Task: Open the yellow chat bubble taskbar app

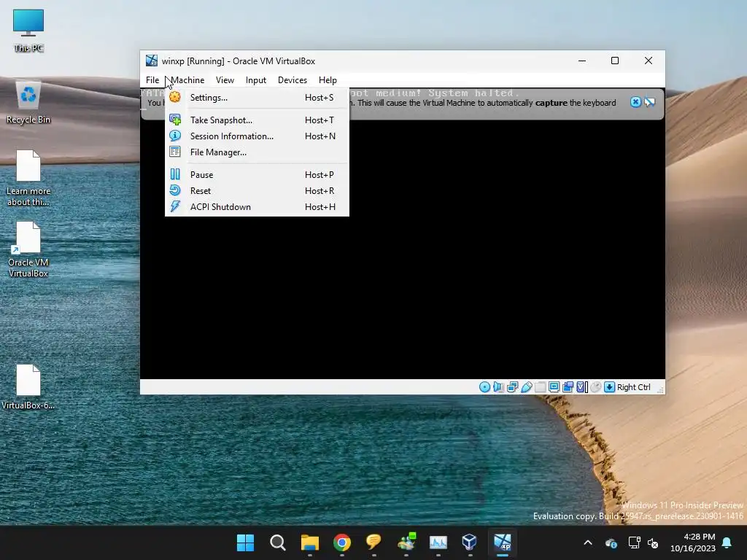Action: click(x=373, y=542)
